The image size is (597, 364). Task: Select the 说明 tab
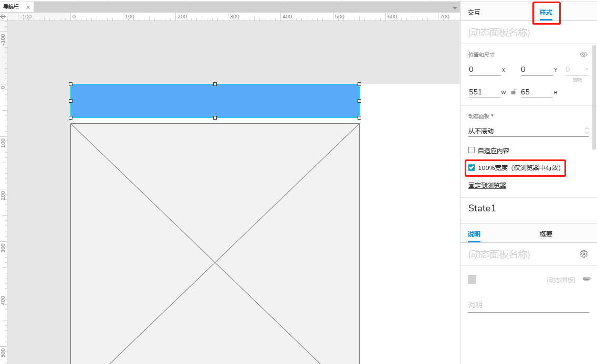[x=474, y=234]
